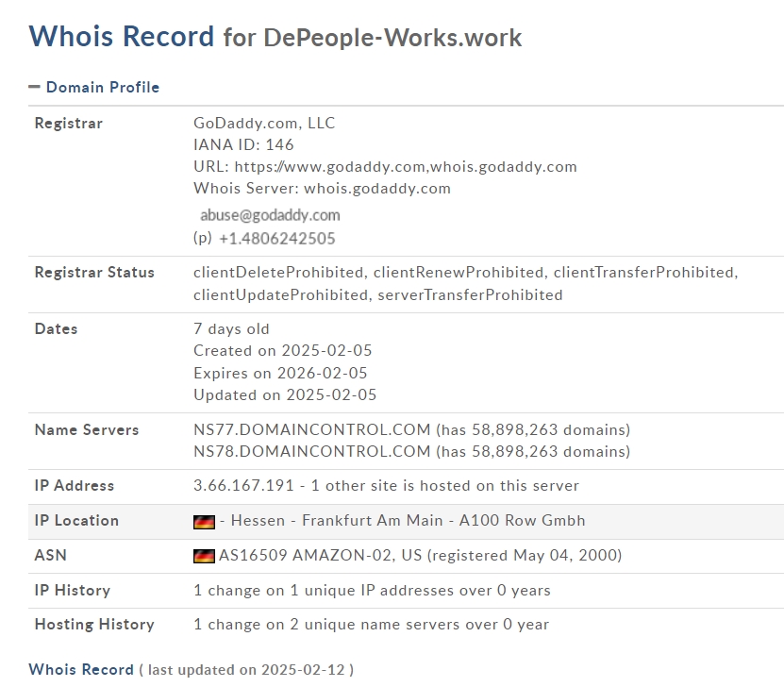The image size is (784, 687).
Task: Click the clientDeleteProhibited status text
Action: coord(278,272)
